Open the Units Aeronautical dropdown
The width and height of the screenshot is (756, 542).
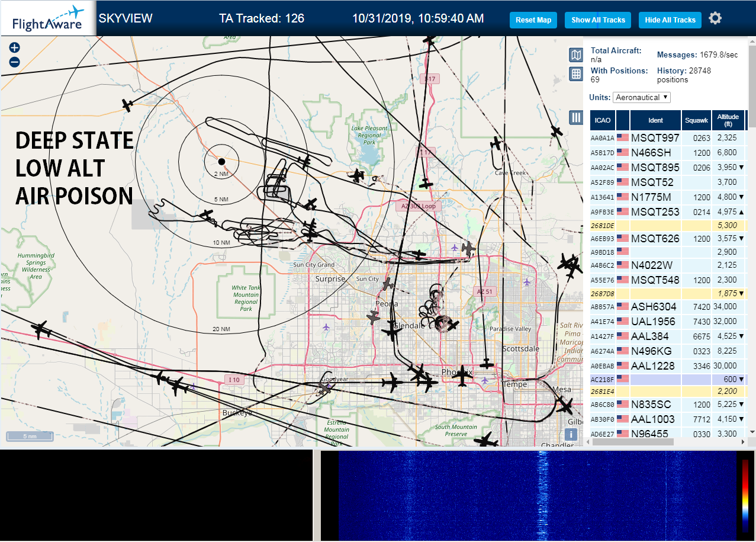click(642, 97)
